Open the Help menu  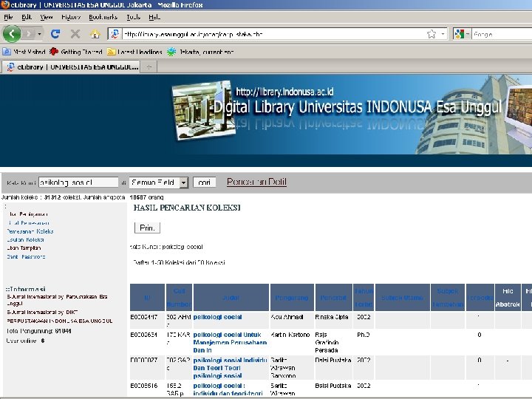[x=154, y=17]
